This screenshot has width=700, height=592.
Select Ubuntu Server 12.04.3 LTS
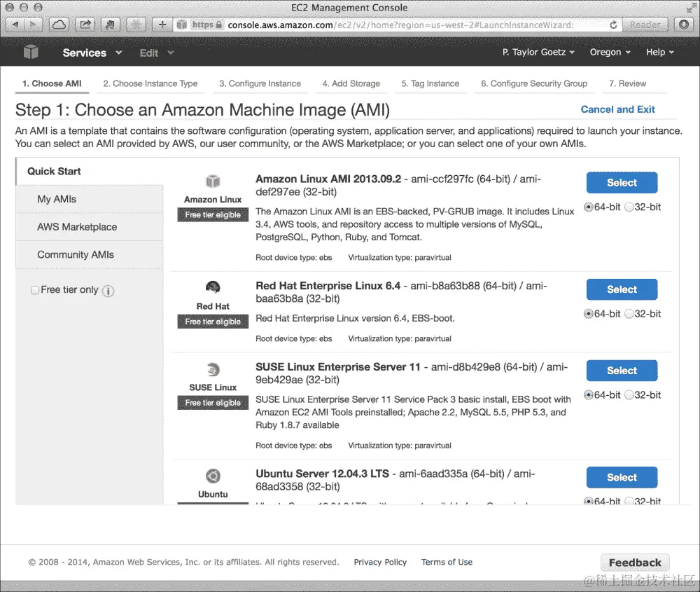click(x=622, y=477)
